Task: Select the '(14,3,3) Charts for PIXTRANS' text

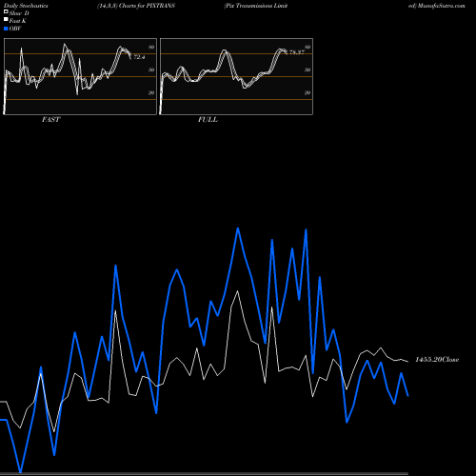Action: click(136, 6)
